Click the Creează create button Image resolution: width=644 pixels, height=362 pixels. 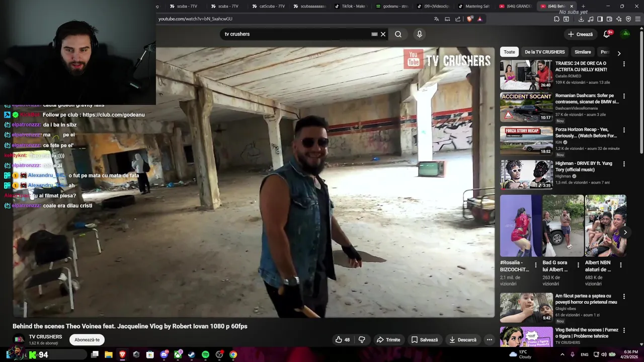coord(580,34)
